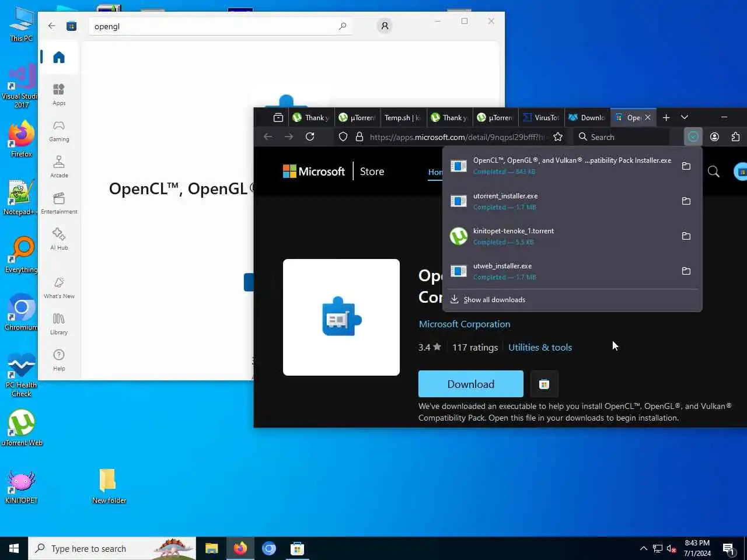Click the Store app icon button beside Download
Viewport: 747px width, 560px height.
(x=544, y=384)
